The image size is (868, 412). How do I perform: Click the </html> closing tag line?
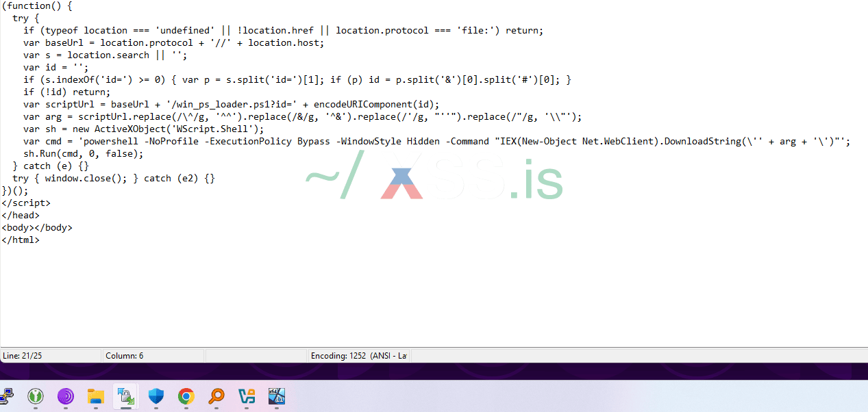point(21,240)
